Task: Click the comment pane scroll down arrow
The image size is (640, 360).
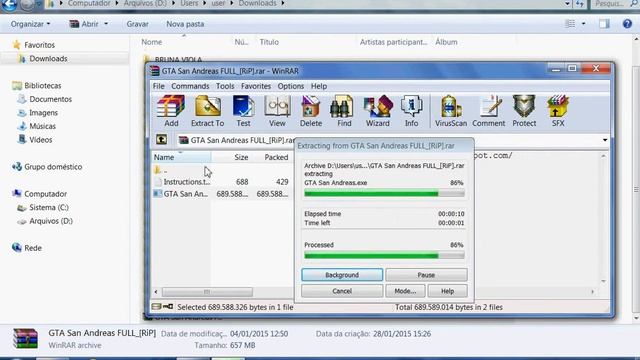Action: 603,281
